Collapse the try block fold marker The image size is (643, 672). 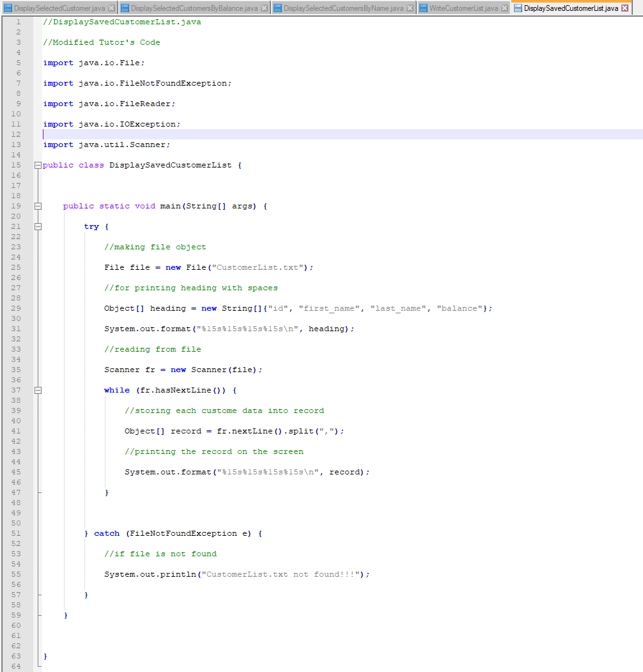(x=38, y=226)
